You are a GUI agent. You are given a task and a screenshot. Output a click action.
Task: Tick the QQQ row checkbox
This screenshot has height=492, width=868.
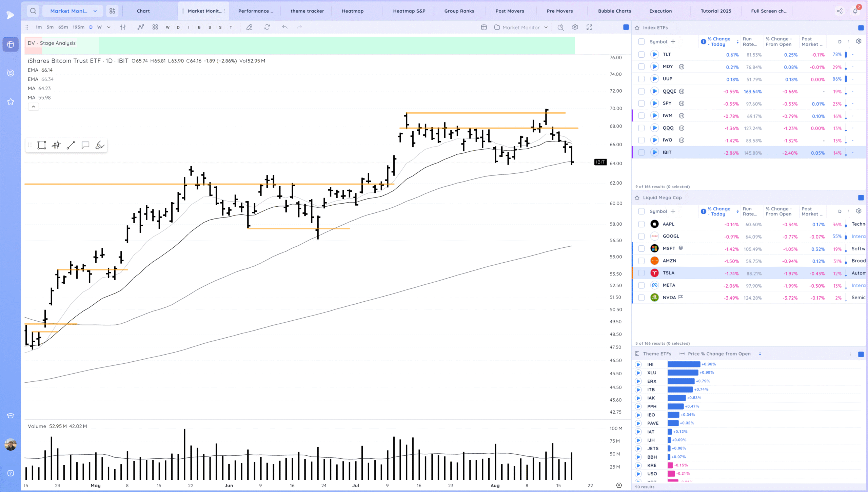point(641,128)
